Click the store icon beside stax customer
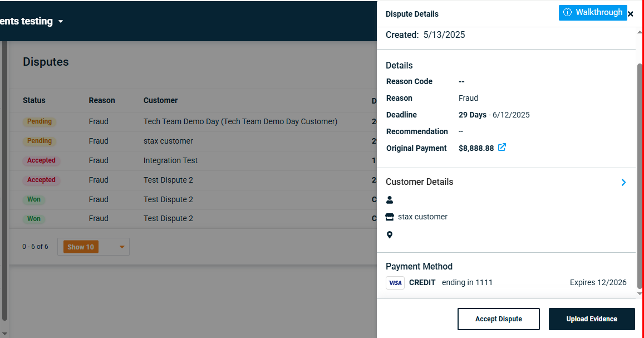 pyautogui.click(x=390, y=217)
